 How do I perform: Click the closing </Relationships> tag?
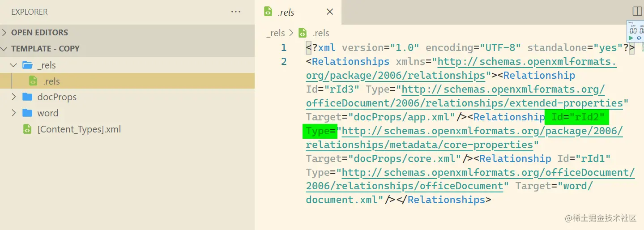[444, 200]
